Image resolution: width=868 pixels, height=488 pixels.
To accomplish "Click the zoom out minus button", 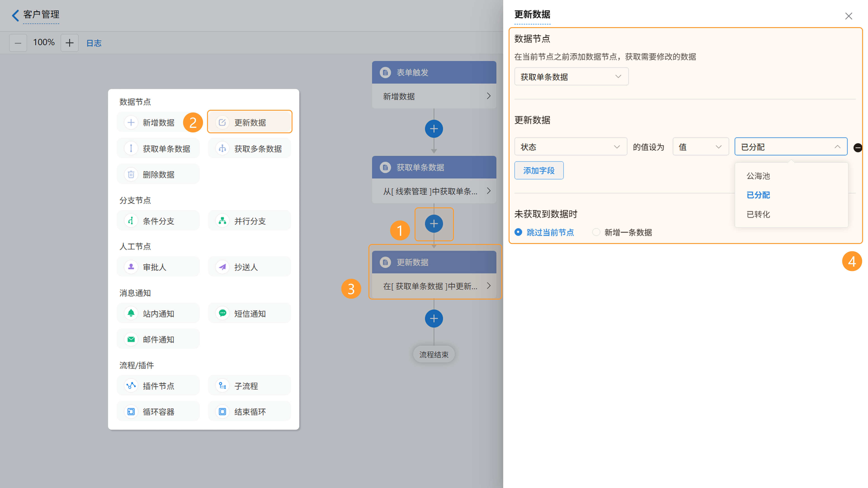I will tap(18, 43).
